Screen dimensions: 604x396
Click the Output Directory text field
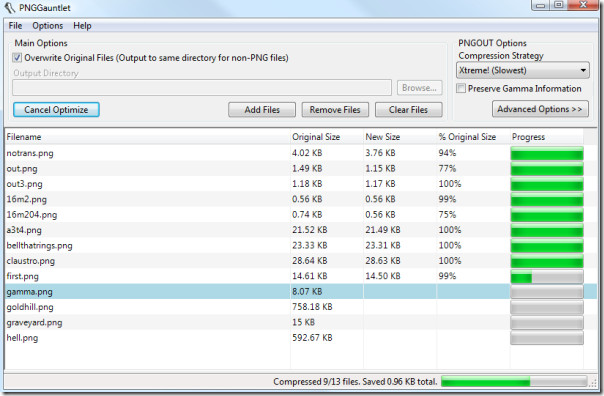point(202,87)
